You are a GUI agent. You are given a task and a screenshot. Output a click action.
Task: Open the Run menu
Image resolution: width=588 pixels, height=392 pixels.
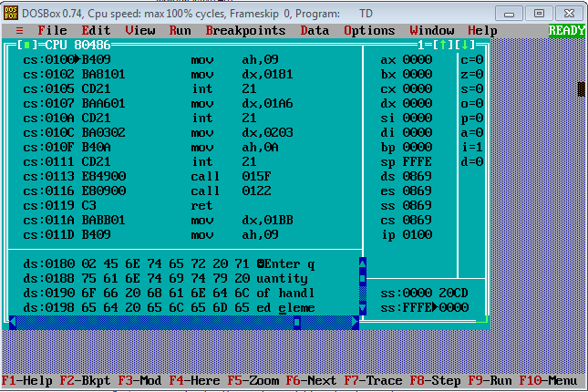click(180, 30)
